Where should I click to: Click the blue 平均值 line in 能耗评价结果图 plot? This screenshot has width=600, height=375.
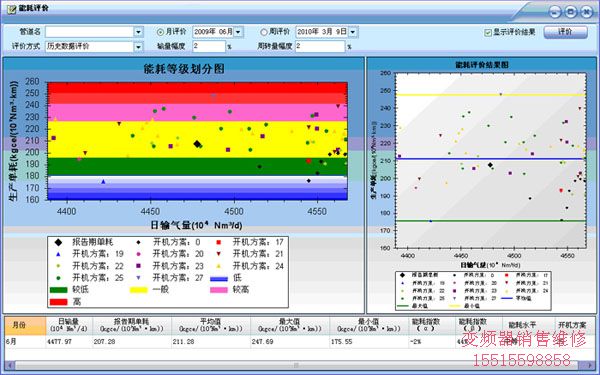point(490,159)
